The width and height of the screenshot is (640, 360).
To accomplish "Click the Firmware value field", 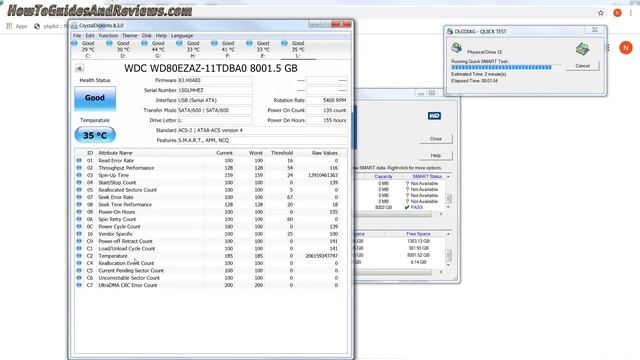I will (215, 80).
